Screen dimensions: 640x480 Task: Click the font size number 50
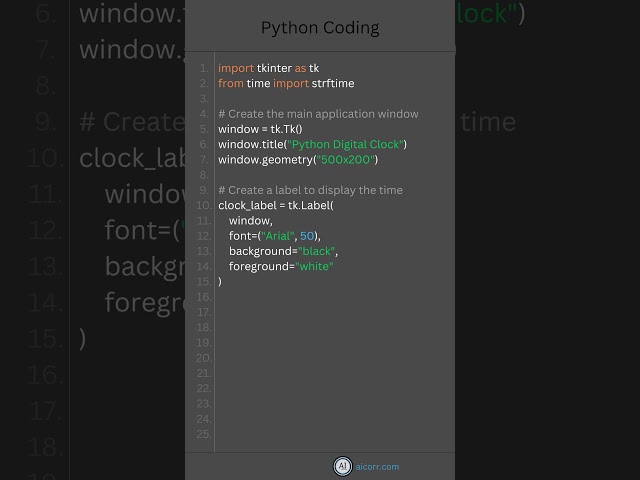[307, 236]
